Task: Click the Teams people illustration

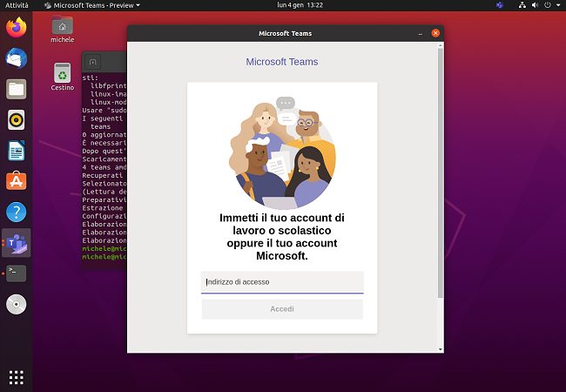Action: (282, 153)
